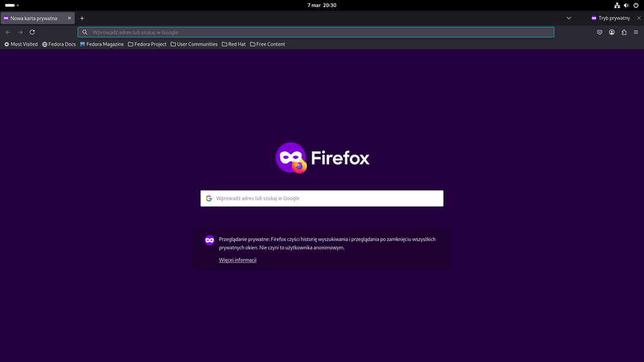Open the Extensions puzzle icon
This screenshot has height=362, width=644.
click(624, 32)
